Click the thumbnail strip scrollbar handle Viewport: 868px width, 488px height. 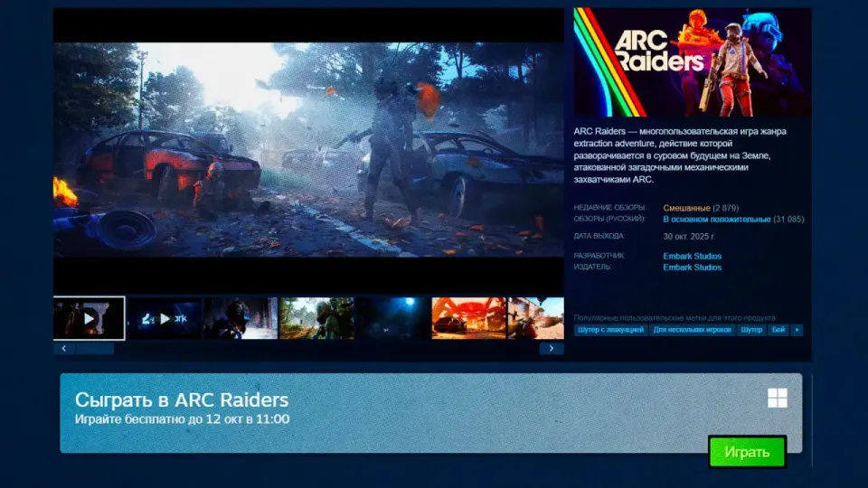coord(95,348)
